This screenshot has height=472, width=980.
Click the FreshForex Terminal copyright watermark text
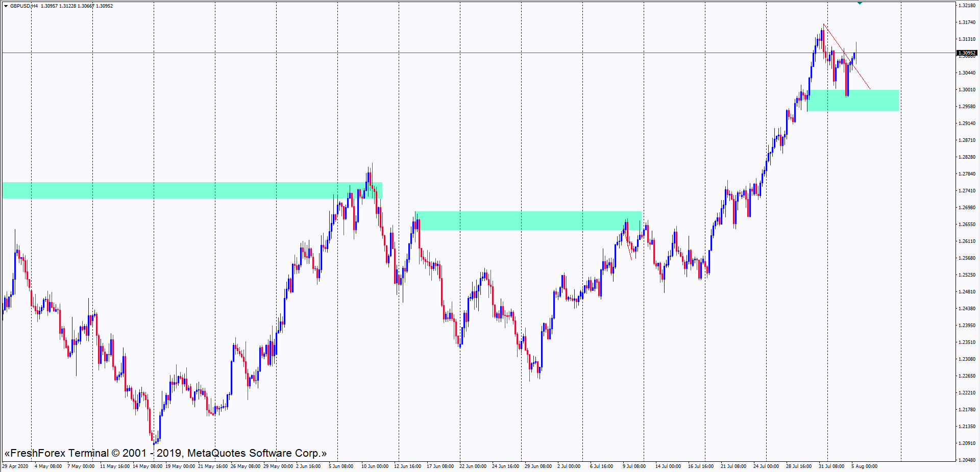tap(165, 453)
